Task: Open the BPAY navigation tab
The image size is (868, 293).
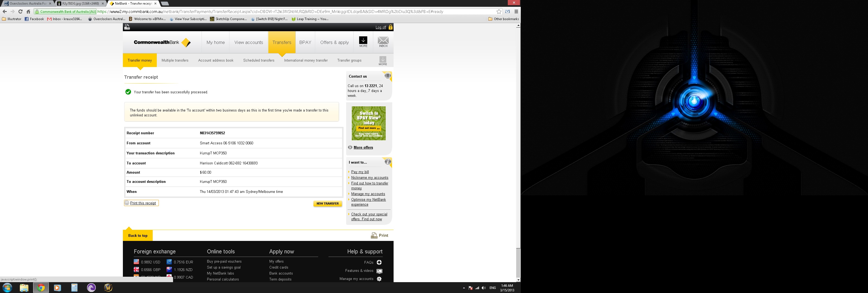Action: click(x=305, y=43)
